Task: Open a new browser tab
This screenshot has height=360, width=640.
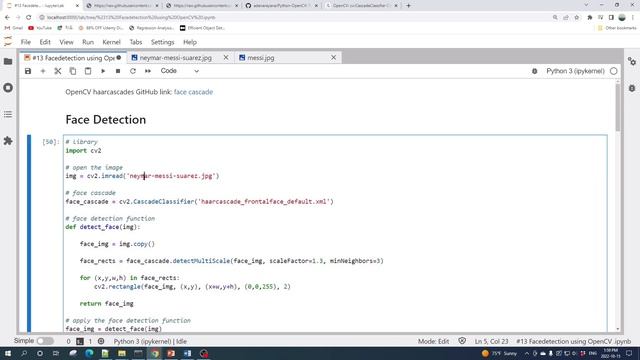Action: 409,6
